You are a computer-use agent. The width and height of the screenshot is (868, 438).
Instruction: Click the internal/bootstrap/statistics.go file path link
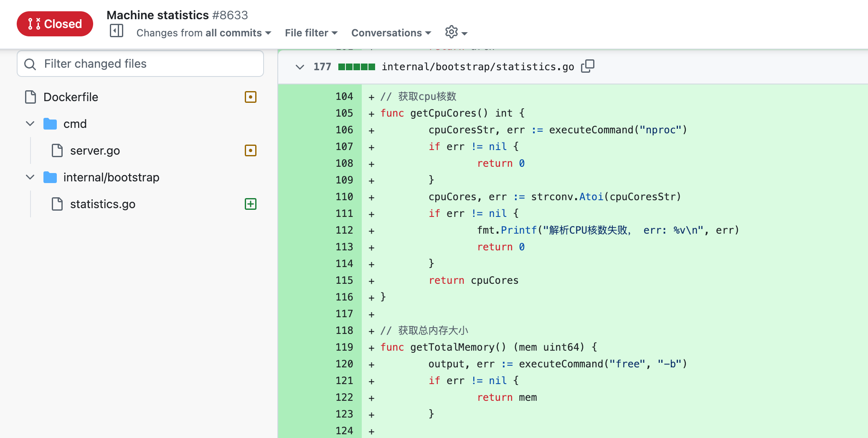tap(477, 67)
